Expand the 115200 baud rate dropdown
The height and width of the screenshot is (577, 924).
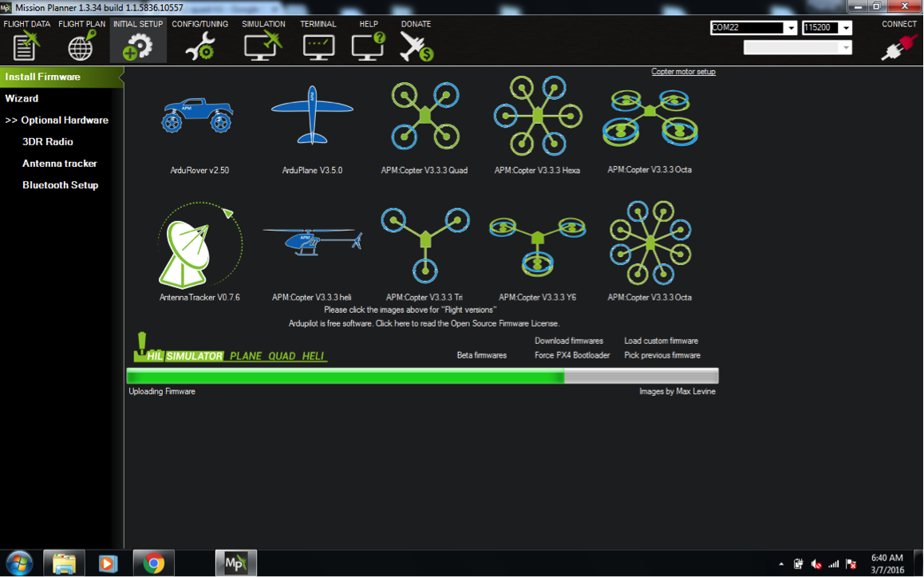click(847, 28)
